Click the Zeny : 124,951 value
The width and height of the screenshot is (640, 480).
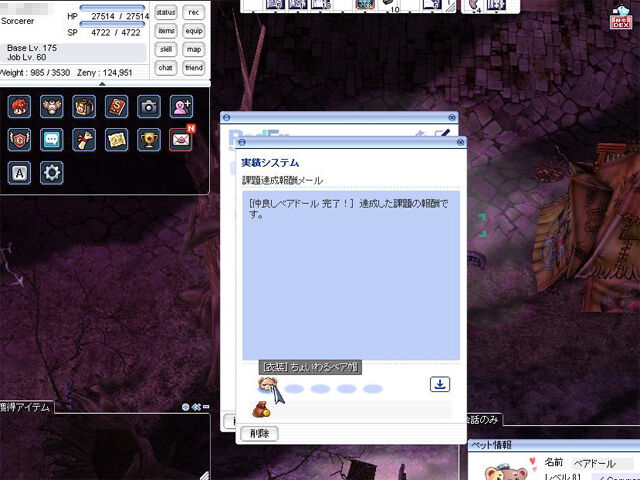tap(104, 73)
